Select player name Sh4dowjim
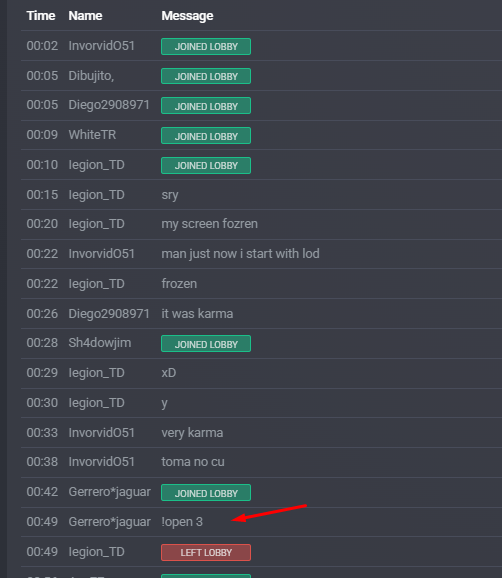Viewport: 502px width, 578px height. pos(100,343)
